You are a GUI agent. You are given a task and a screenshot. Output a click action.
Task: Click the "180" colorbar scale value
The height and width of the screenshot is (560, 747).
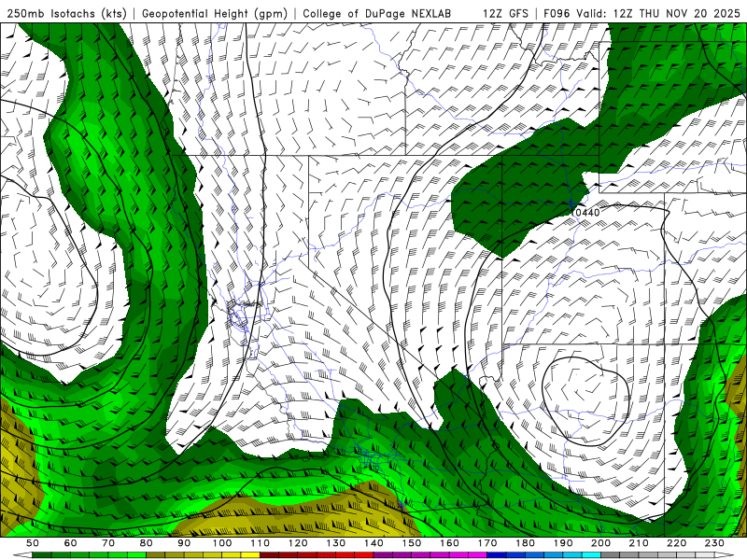[x=526, y=543]
